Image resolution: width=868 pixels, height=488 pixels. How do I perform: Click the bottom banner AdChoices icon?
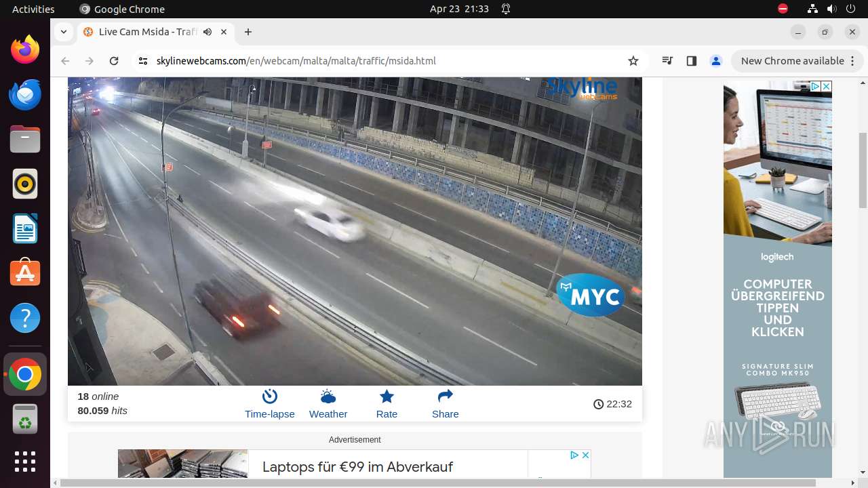tap(574, 455)
